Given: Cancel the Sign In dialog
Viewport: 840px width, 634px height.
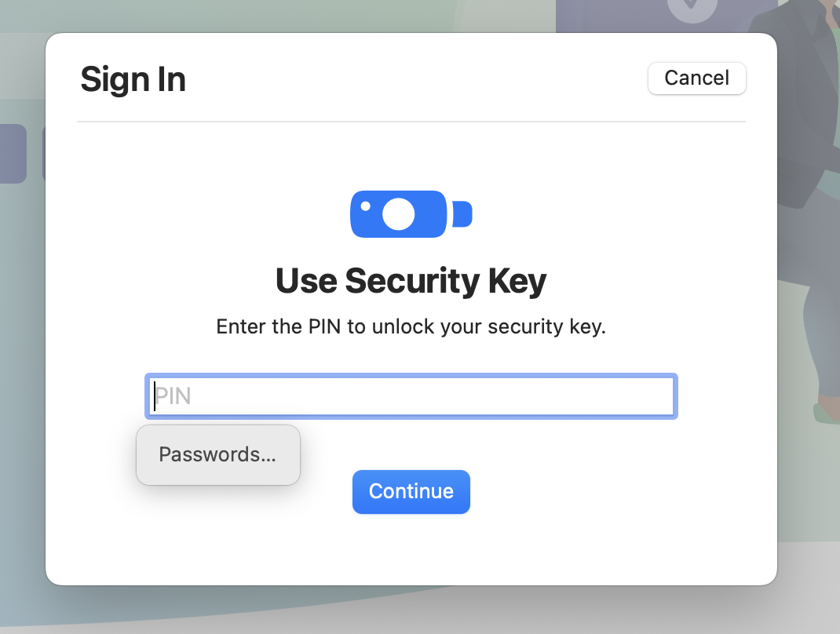Looking at the screenshot, I should (696, 78).
